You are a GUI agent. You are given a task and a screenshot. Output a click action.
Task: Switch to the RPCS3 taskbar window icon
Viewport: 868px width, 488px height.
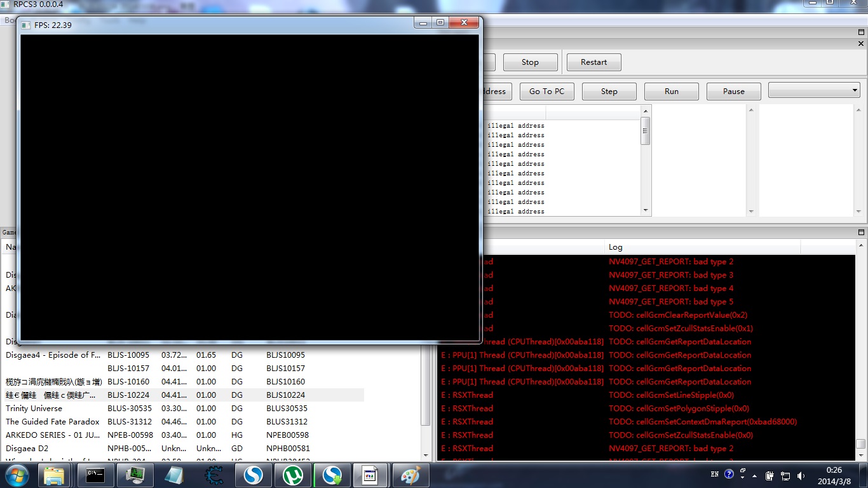click(x=371, y=475)
